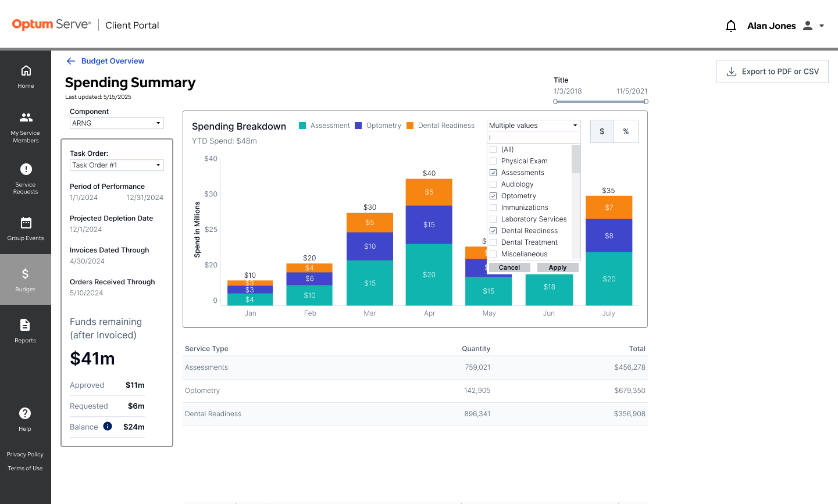Open Help question mark icon
This screenshot has height=504, width=838.
[25, 413]
